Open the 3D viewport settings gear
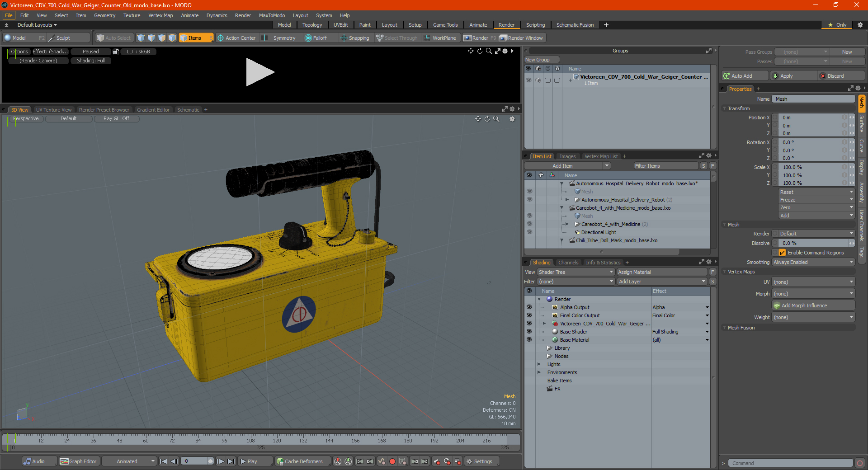This screenshot has width=868, height=470. click(x=512, y=119)
